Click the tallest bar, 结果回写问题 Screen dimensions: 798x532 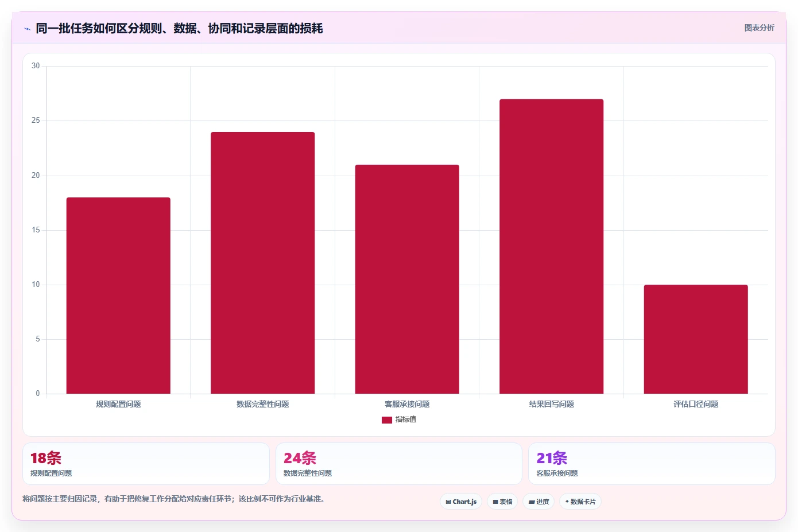click(x=552, y=247)
